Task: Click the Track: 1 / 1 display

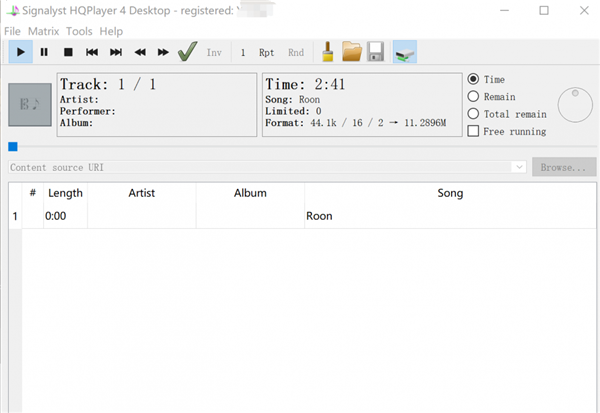Action: (x=108, y=84)
